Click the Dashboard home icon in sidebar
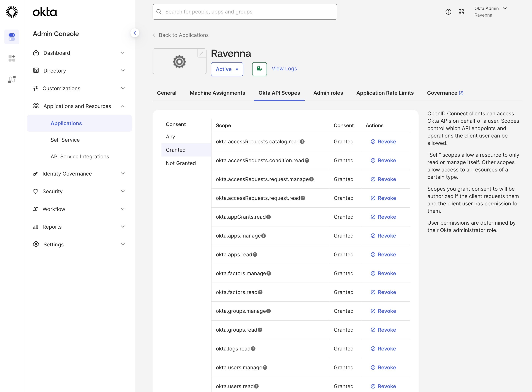Image resolution: width=532 pixels, height=392 pixels. 36,53
